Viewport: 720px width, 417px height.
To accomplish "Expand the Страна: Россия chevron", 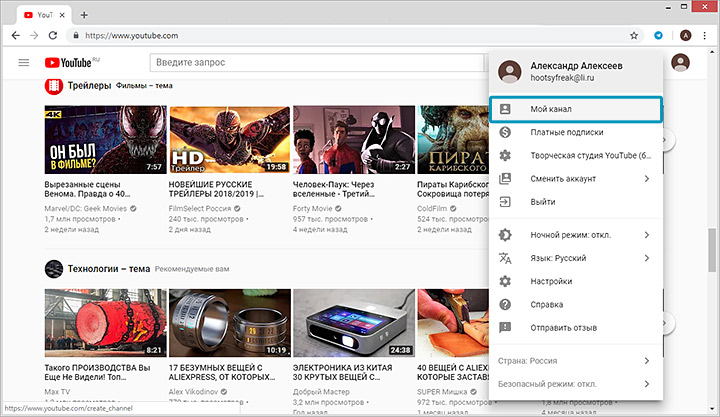I will coord(647,361).
